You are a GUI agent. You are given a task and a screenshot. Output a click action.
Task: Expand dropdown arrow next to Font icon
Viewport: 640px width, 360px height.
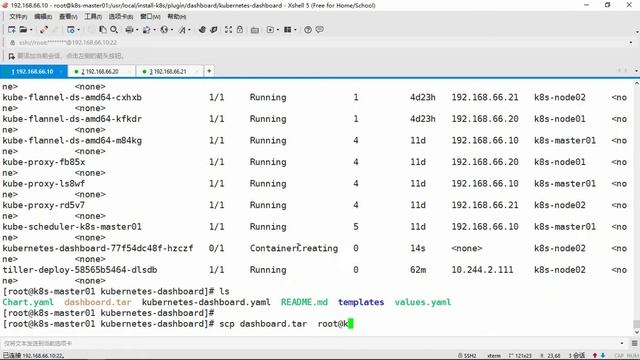(190, 30)
